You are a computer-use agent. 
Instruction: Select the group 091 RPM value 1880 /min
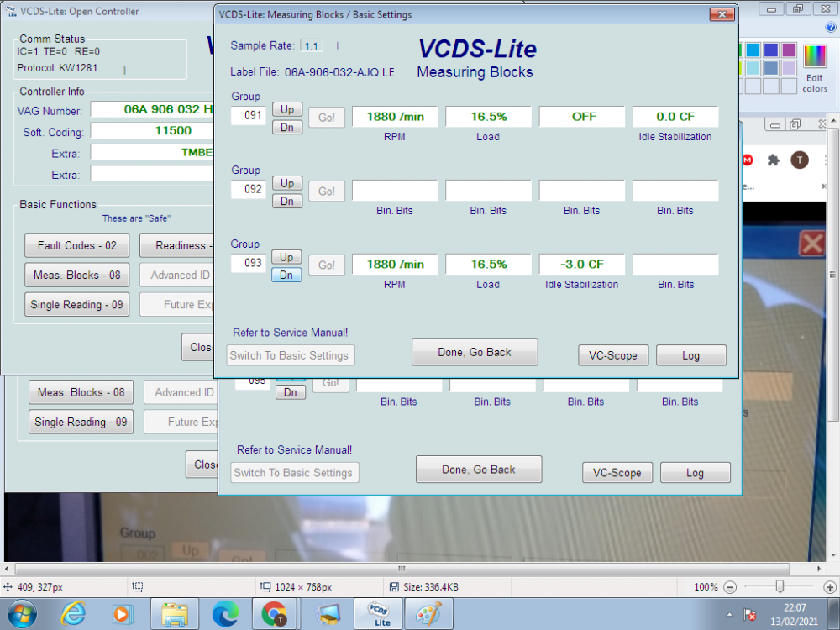(x=395, y=117)
